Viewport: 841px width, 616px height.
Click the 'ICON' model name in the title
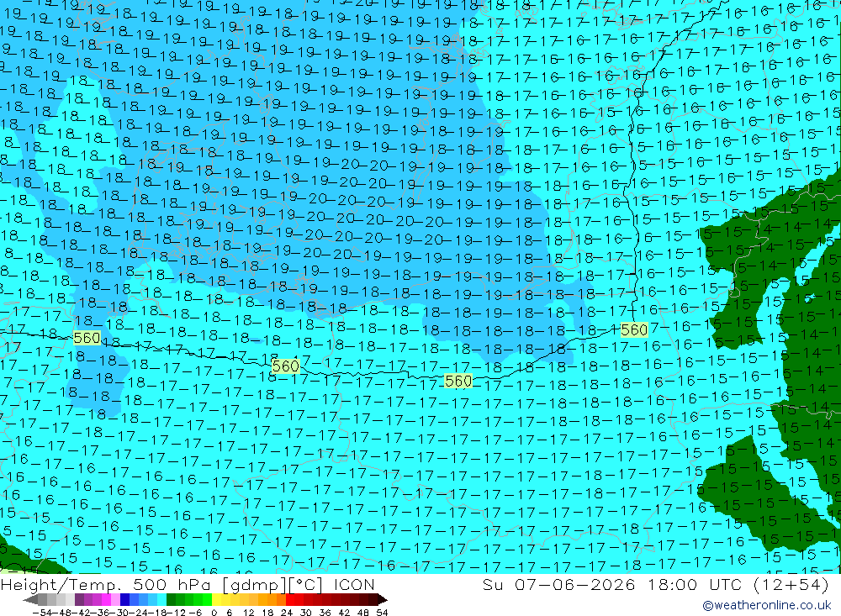click(354, 584)
